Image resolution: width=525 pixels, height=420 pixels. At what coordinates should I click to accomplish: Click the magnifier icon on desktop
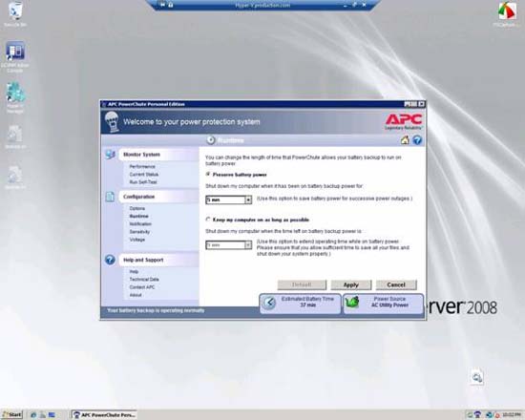pyautogui.click(x=476, y=377)
